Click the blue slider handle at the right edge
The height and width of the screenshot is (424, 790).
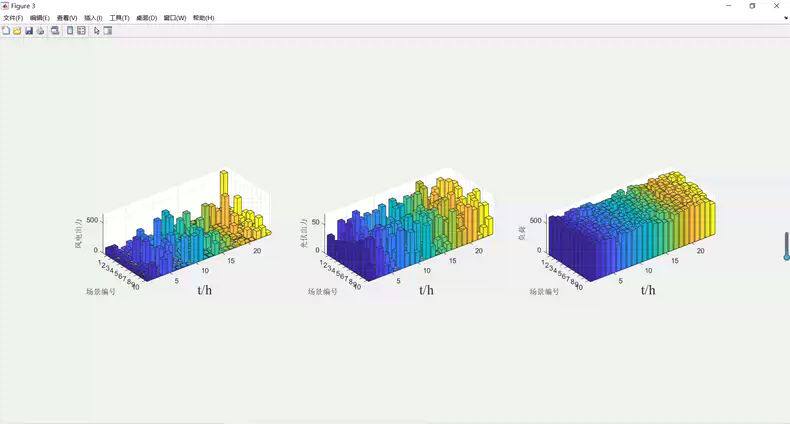[x=786, y=257]
